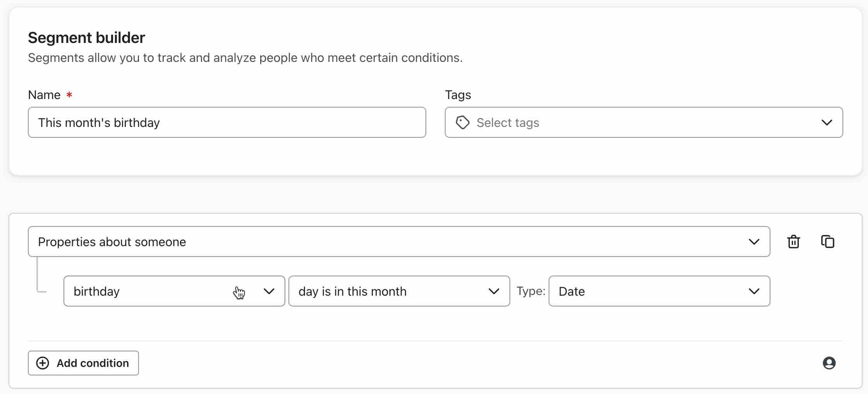Click the Select tags placeholder
868x394 pixels.
[508, 122]
